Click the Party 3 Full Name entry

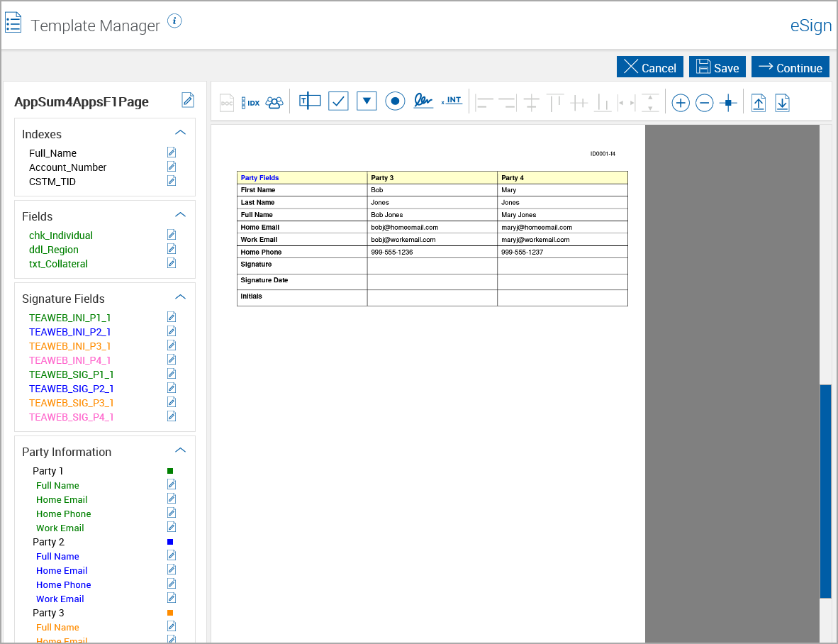[x=57, y=628]
